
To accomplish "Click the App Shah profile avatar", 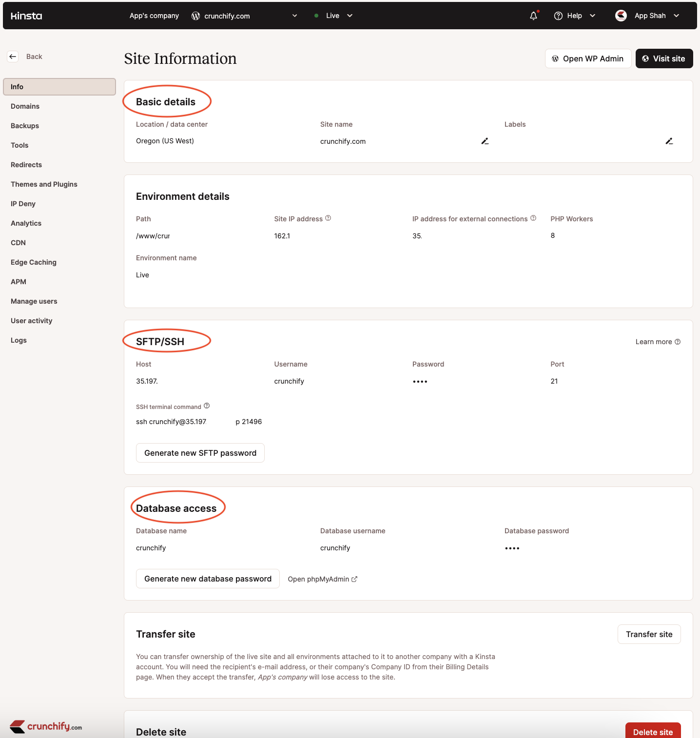I will [x=621, y=16].
